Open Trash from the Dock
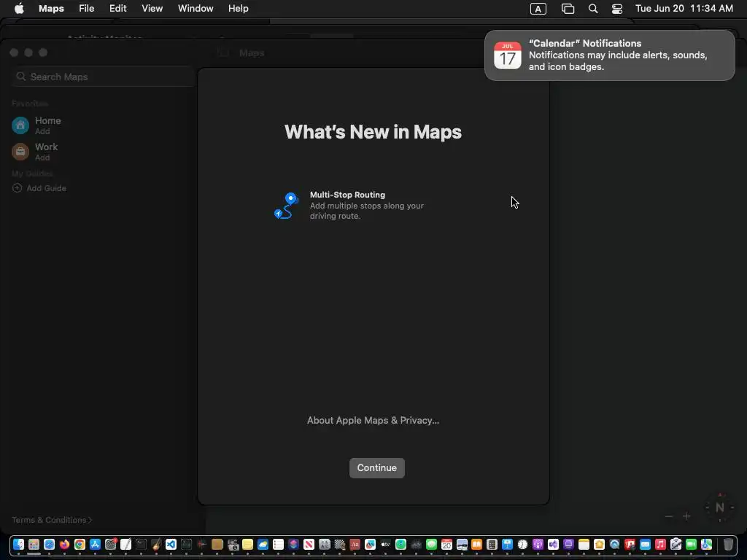The image size is (747, 560). pyautogui.click(x=728, y=544)
